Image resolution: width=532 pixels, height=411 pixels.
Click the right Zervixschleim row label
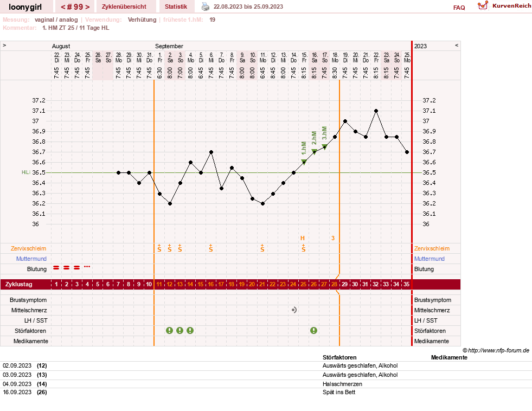[432, 248]
